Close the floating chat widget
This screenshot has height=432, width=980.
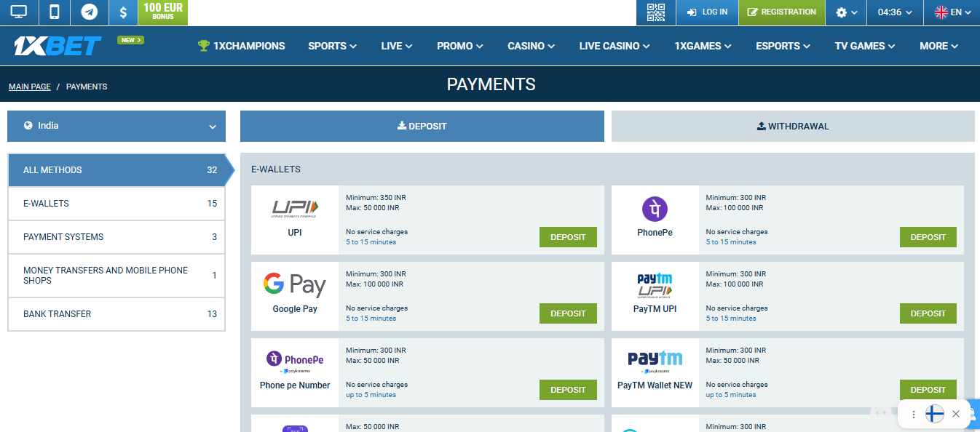click(x=955, y=414)
